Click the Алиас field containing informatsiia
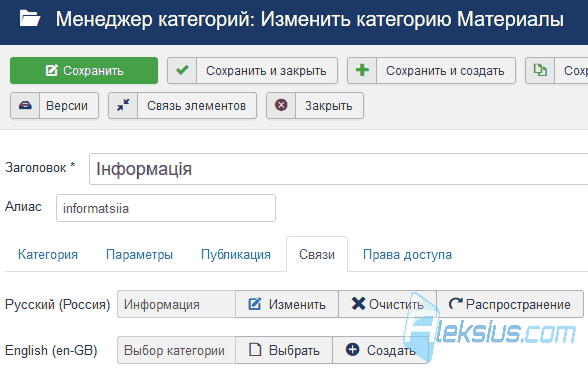The image size is (588, 373). [166, 208]
